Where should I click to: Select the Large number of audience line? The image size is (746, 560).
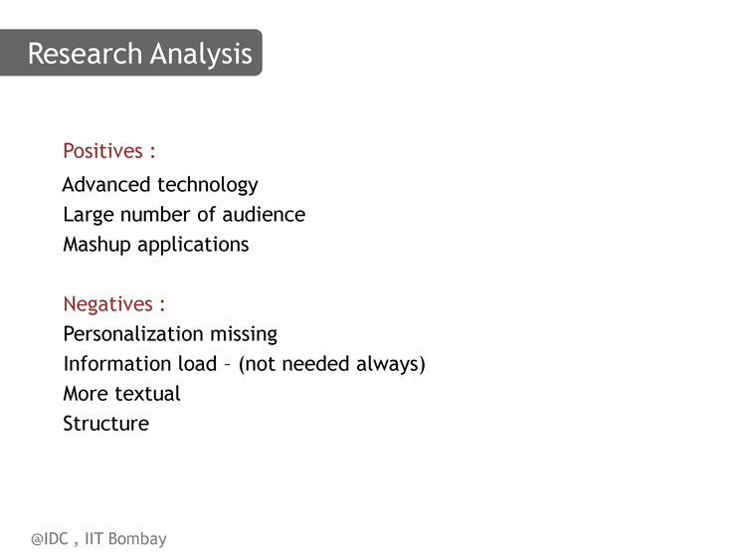click(184, 215)
